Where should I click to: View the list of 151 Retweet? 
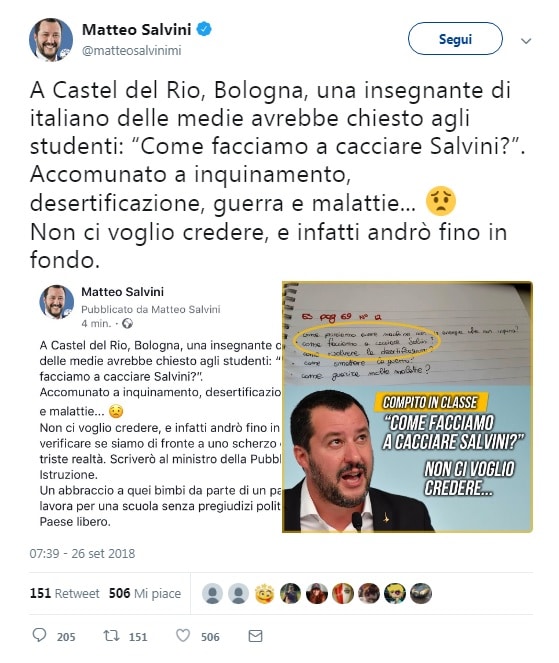(x=64, y=593)
